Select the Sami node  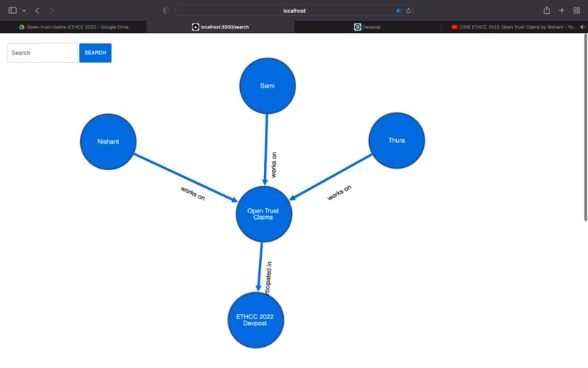268,85
